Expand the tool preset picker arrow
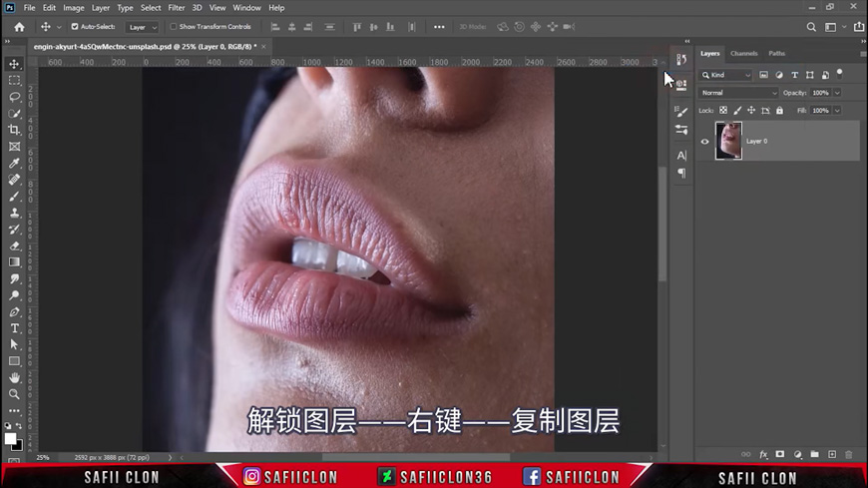The image size is (868, 488). click(x=59, y=27)
